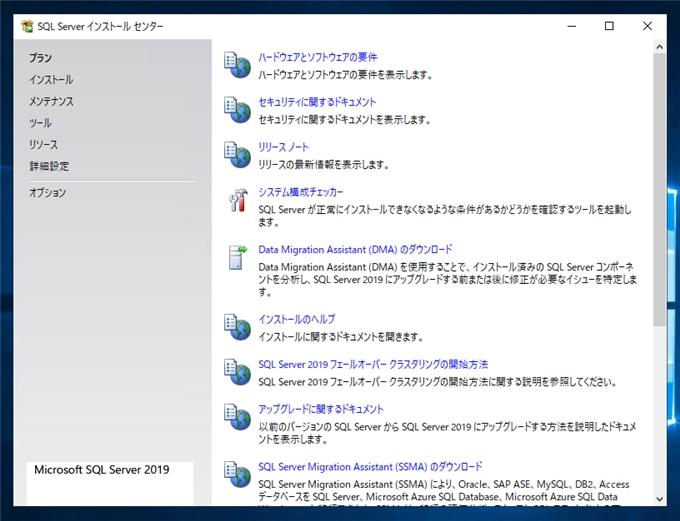Click the globe icon next to リリース ノート

[237, 155]
